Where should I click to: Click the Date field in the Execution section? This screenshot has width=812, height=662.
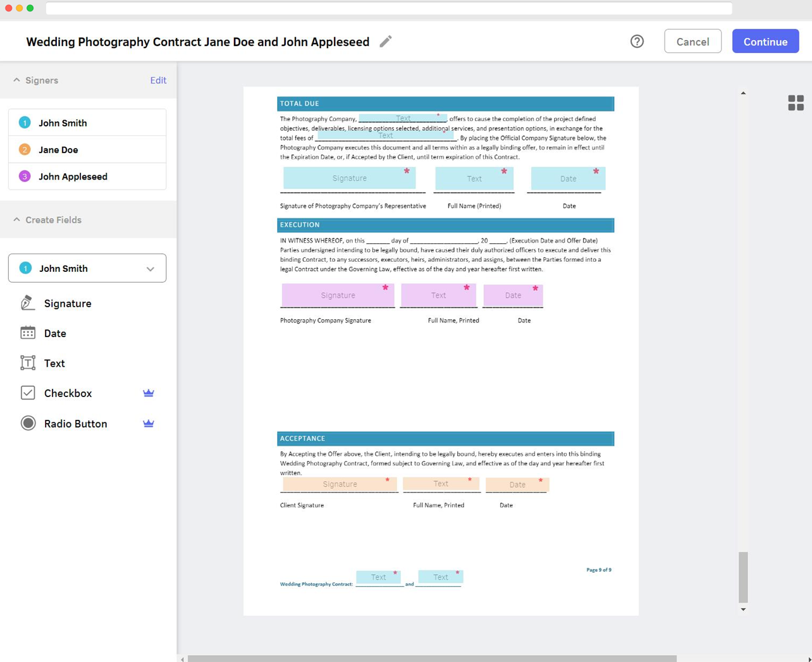pos(512,295)
